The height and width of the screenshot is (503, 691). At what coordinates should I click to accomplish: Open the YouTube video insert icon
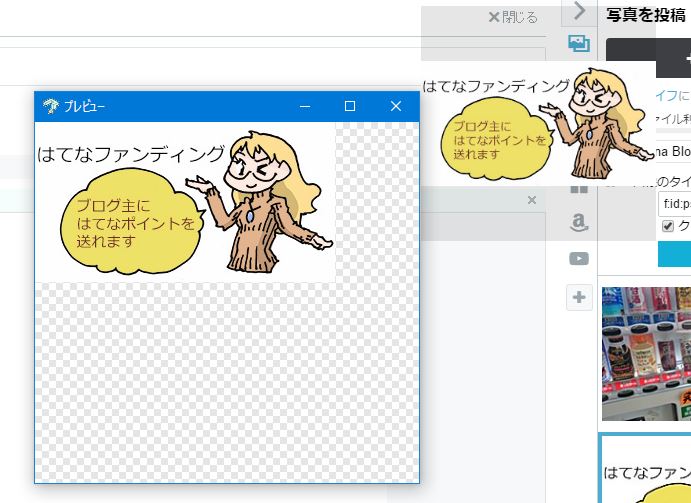pyautogui.click(x=579, y=258)
